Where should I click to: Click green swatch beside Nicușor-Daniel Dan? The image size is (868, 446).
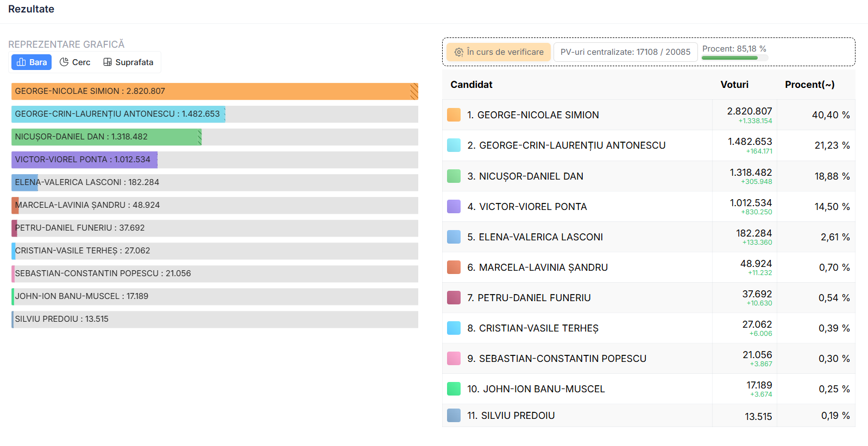pos(454,176)
